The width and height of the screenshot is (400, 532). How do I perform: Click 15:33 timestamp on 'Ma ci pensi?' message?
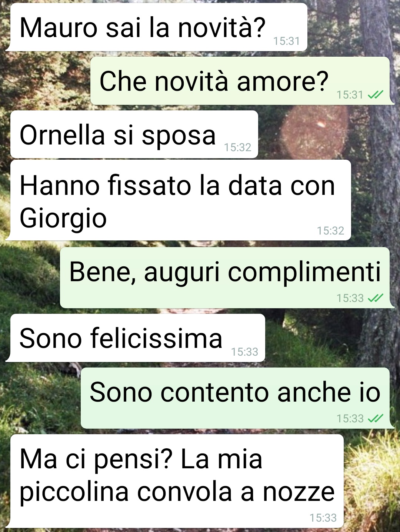323,518
